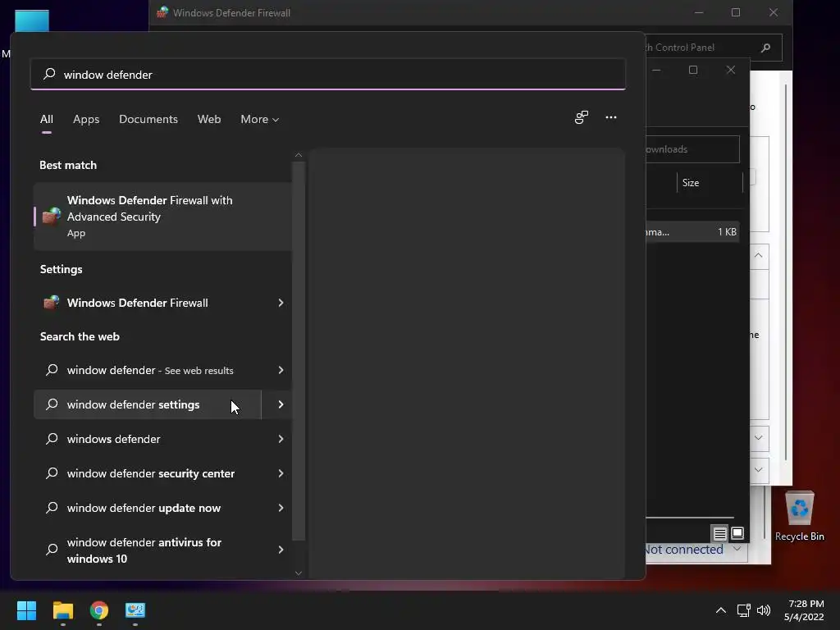Select 'windows defender' web suggestion
This screenshot has width=840, height=630.
pos(148,439)
